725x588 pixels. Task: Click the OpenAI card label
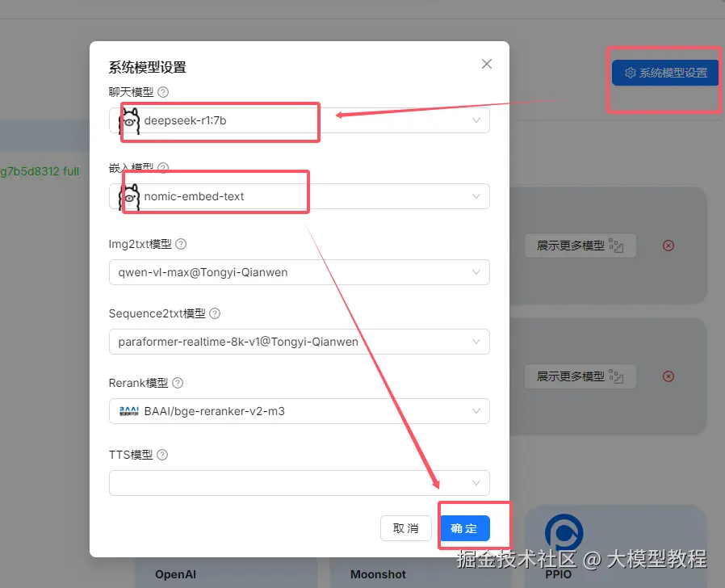(x=175, y=574)
